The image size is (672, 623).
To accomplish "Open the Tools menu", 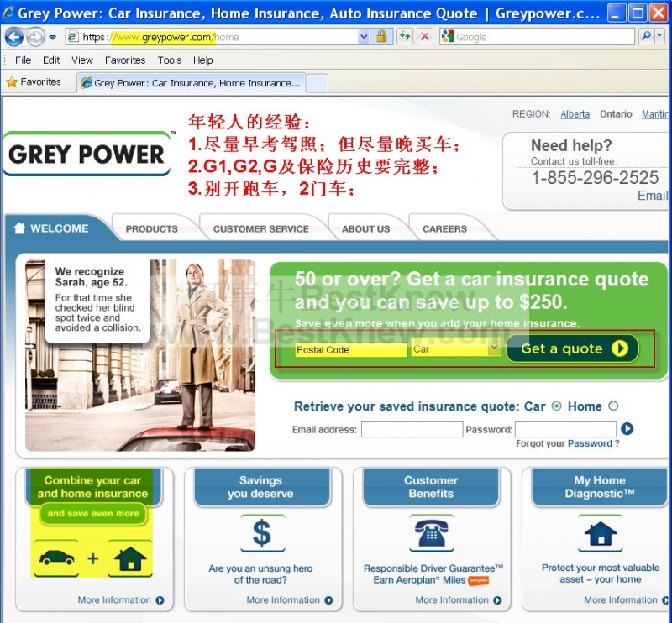I will coord(170,60).
